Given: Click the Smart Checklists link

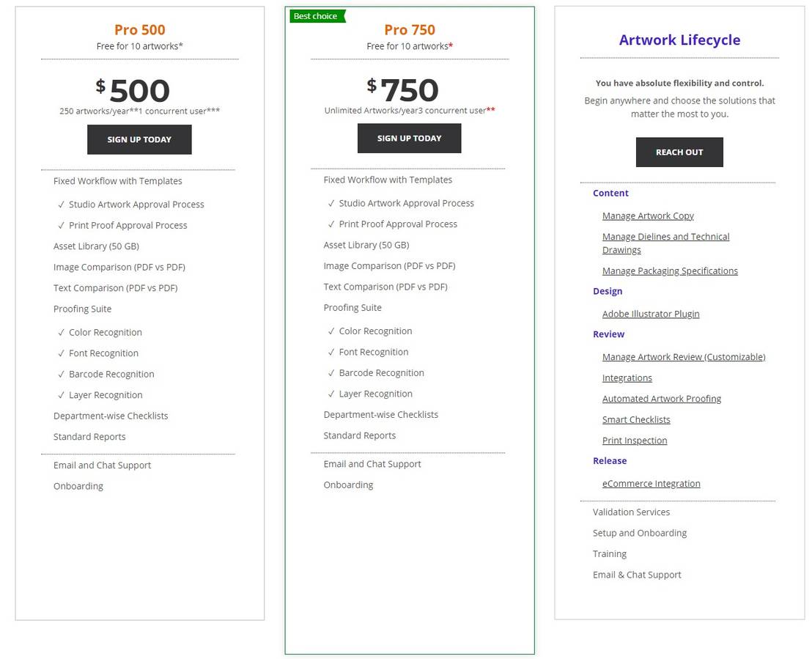Looking at the screenshot, I should [x=636, y=419].
